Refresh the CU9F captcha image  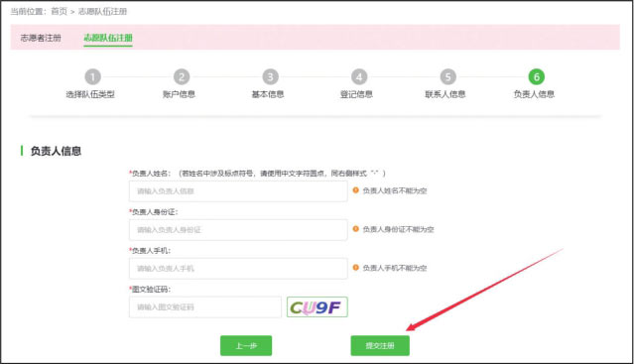(317, 307)
